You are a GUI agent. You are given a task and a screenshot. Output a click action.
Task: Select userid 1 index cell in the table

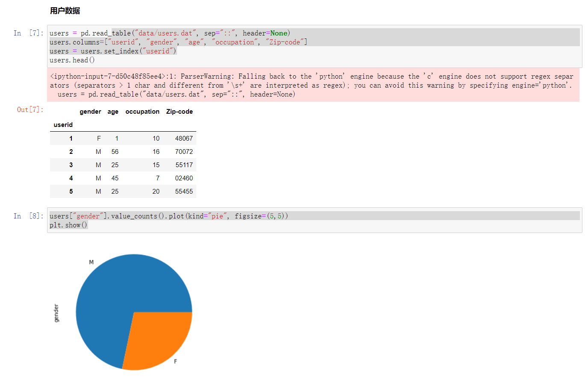(71, 138)
